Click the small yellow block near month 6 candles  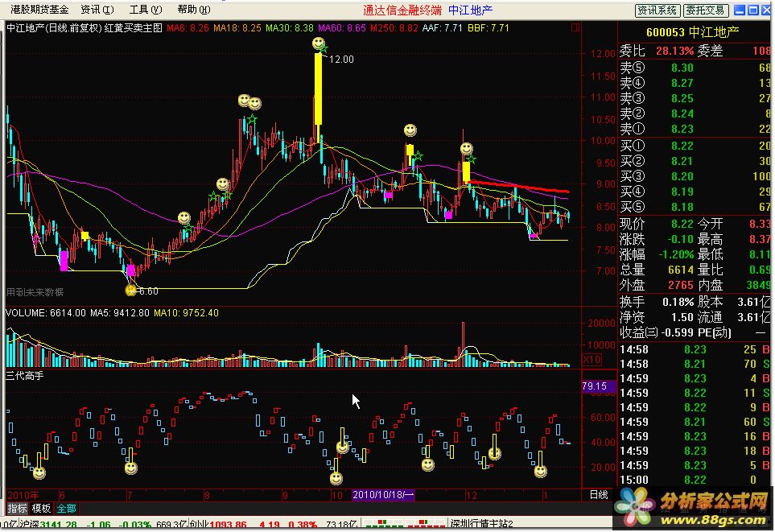click(85, 236)
